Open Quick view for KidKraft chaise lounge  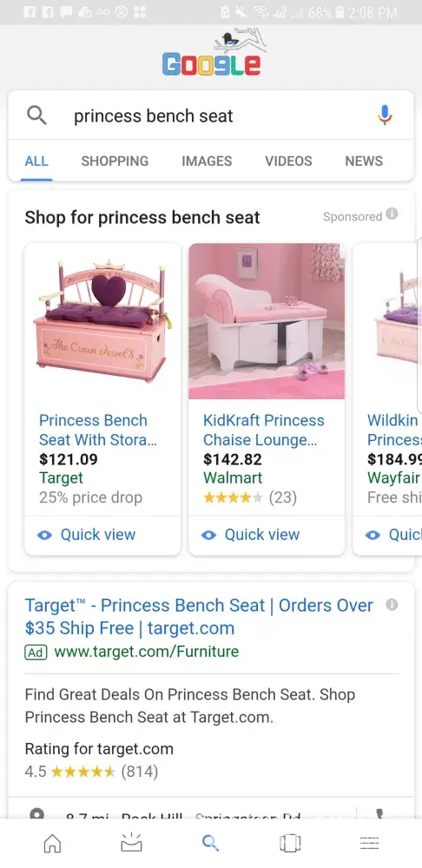click(251, 535)
